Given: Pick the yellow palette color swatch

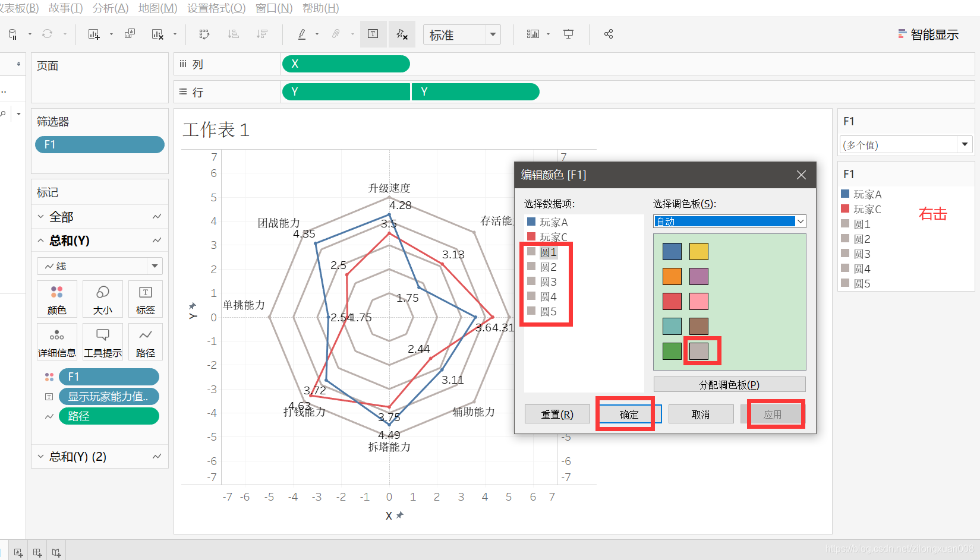Looking at the screenshot, I should [699, 252].
